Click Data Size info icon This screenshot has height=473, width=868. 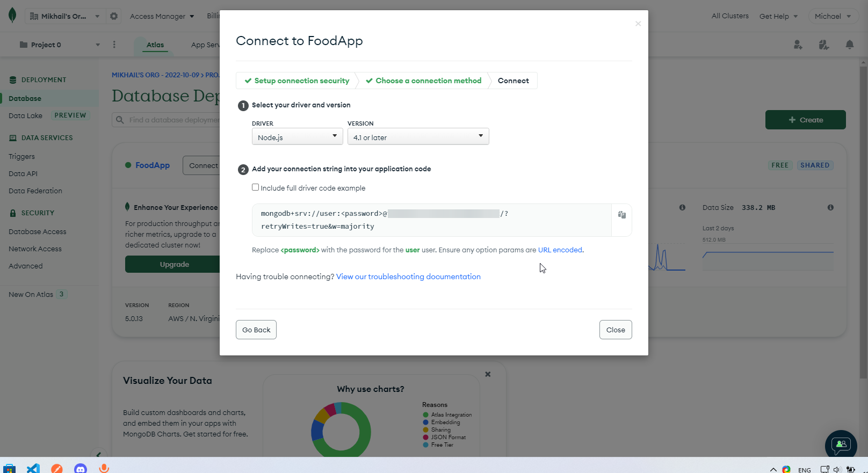coord(830,207)
